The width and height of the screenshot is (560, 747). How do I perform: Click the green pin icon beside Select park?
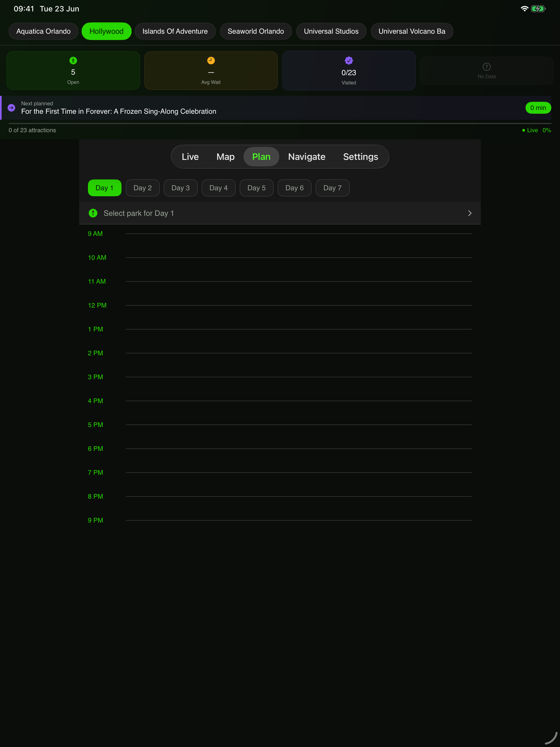[93, 213]
